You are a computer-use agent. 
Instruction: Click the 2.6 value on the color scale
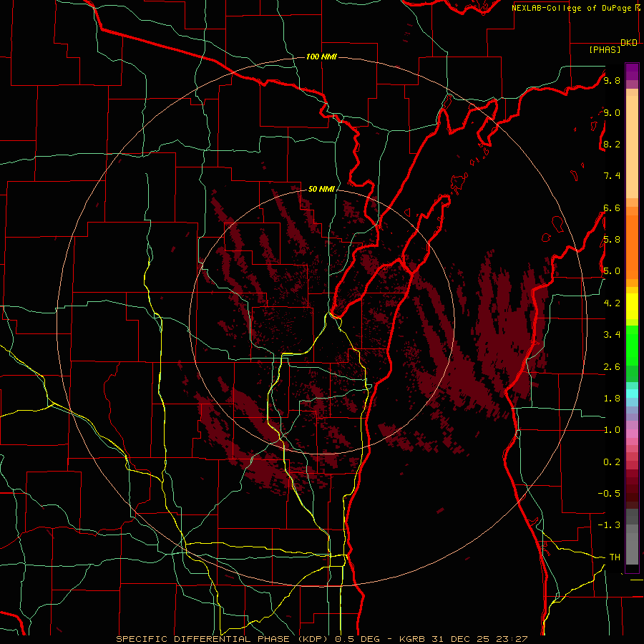pos(612,367)
